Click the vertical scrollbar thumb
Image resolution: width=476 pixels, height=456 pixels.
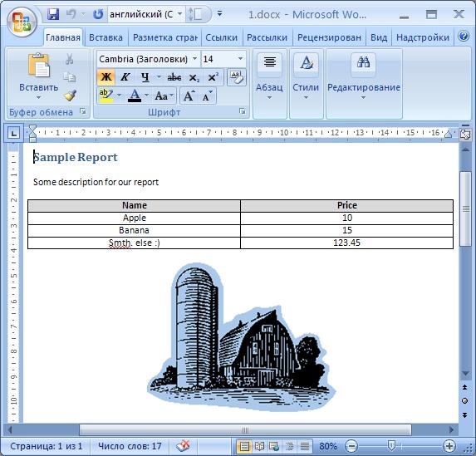pyautogui.click(x=465, y=208)
